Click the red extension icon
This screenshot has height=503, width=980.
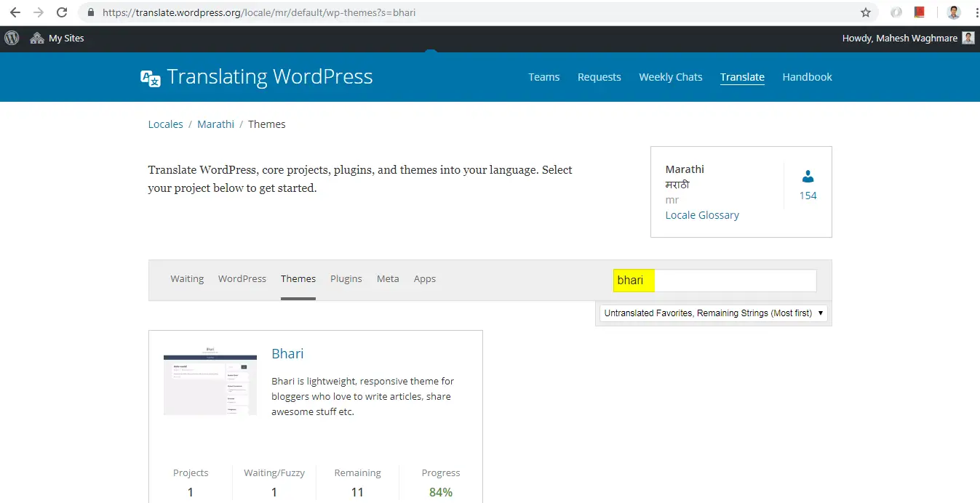tap(920, 12)
